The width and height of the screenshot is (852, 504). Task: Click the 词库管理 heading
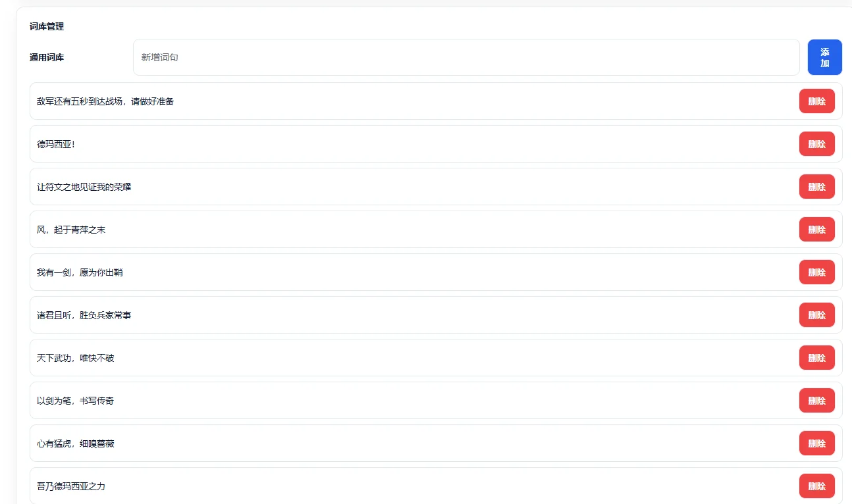click(x=47, y=26)
